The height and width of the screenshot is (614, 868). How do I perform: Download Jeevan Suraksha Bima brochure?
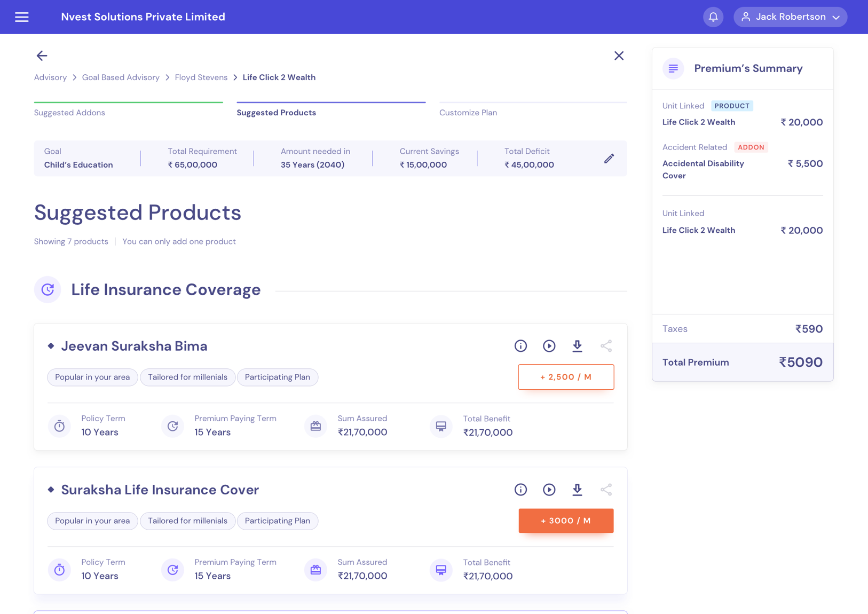577,346
